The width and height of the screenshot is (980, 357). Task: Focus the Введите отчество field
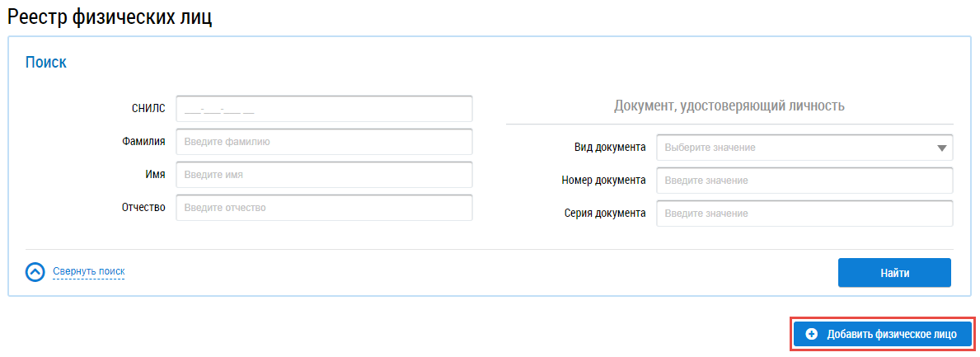click(x=324, y=208)
